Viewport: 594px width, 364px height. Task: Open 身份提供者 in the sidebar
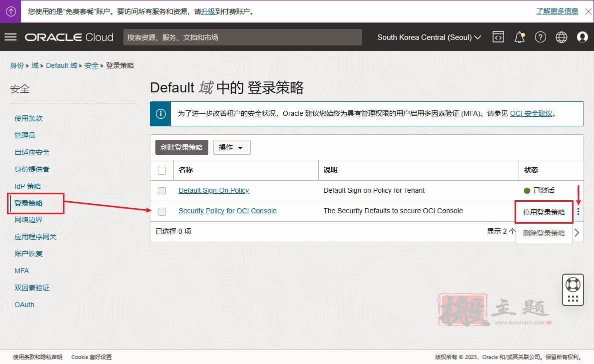click(32, 169)
